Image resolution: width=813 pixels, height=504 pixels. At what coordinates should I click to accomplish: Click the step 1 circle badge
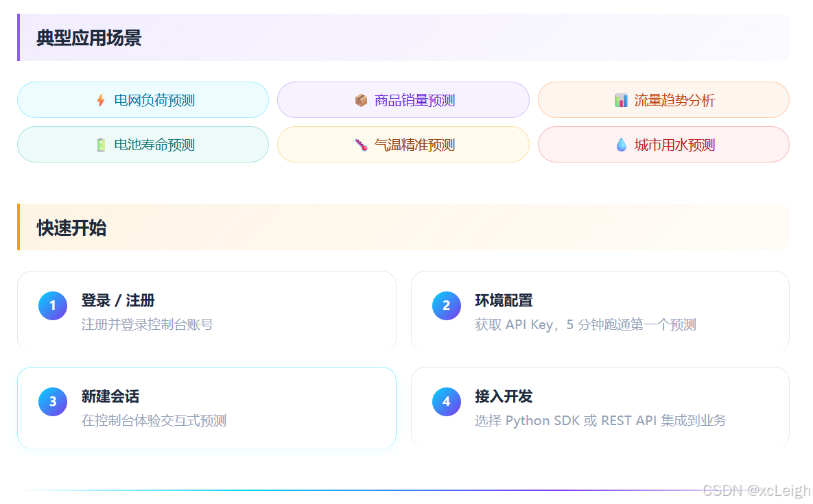(53, 306)
